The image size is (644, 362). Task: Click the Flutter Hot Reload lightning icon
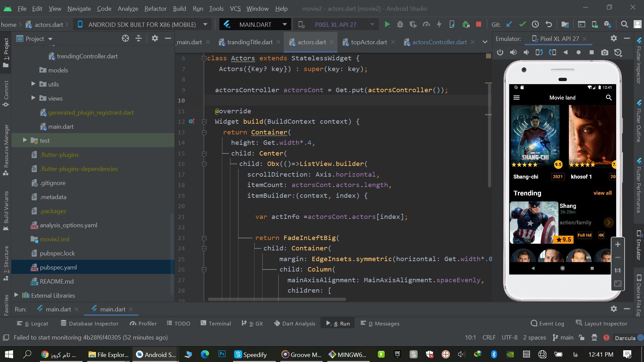(439, 24)
